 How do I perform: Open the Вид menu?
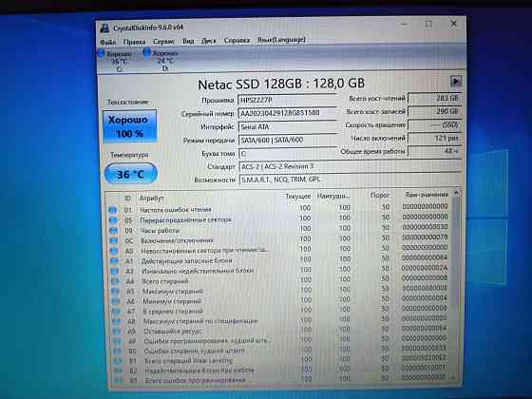tap(188, 41)
